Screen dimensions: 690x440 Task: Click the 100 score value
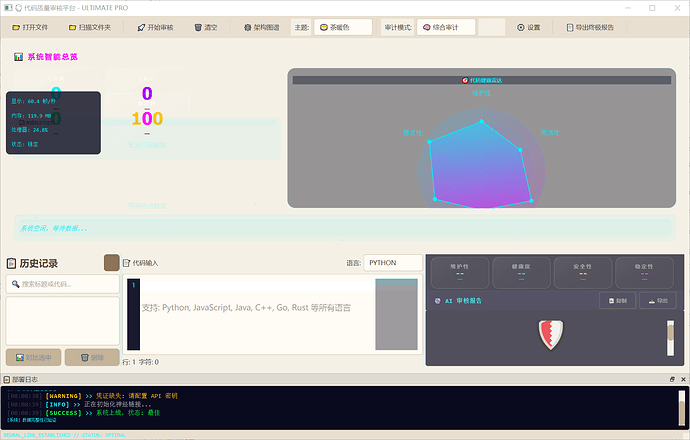pyautogui.click(x=147, y=118)
